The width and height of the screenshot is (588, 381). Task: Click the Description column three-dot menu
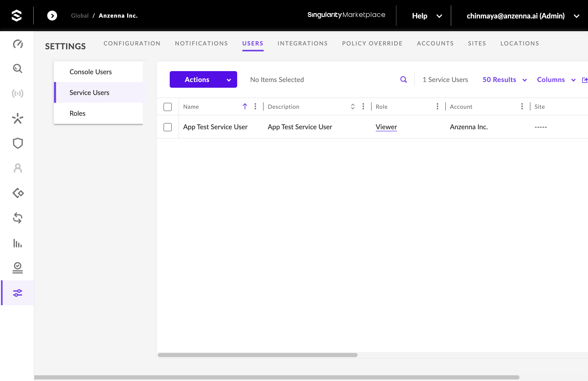tap(363, 106)
